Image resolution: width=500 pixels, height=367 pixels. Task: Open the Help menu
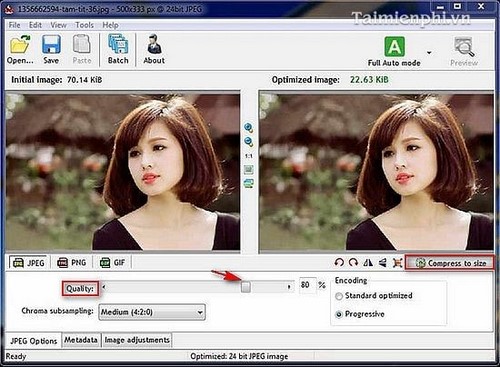[x=110, y=25]
